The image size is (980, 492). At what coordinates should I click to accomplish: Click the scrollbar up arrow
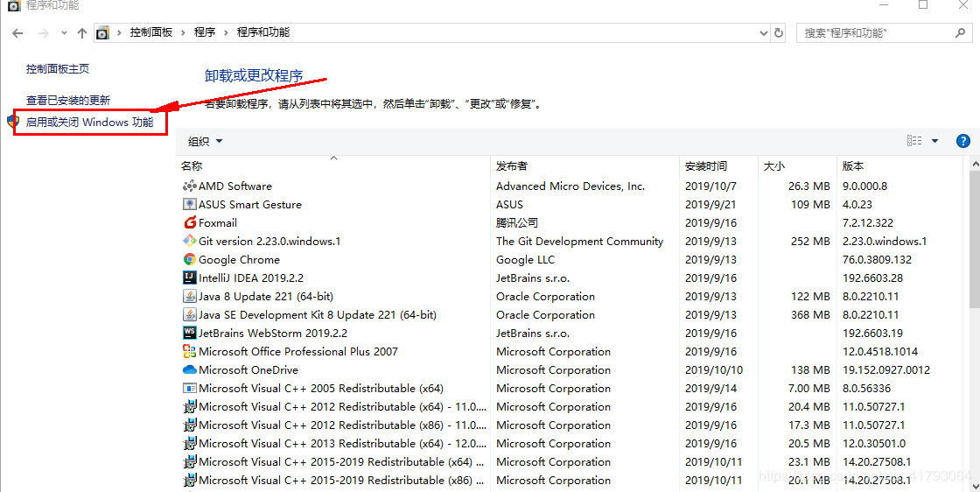pos(975,164)
